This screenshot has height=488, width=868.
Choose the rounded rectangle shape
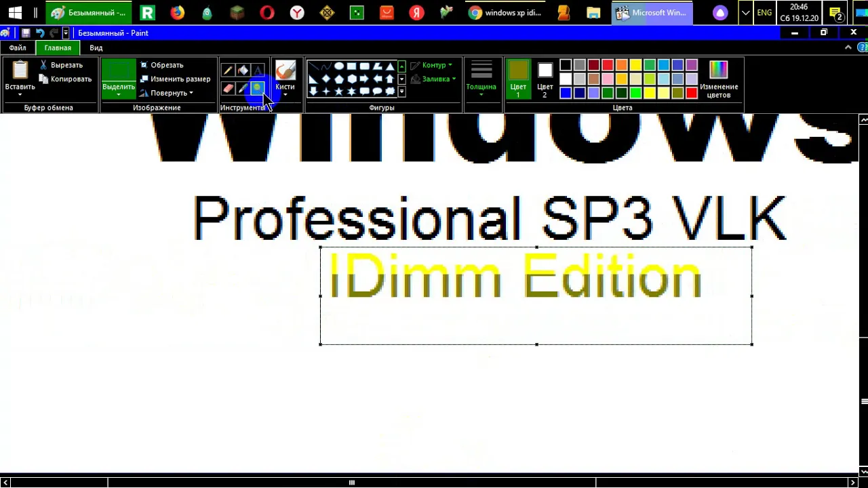(x=365, y=66)
